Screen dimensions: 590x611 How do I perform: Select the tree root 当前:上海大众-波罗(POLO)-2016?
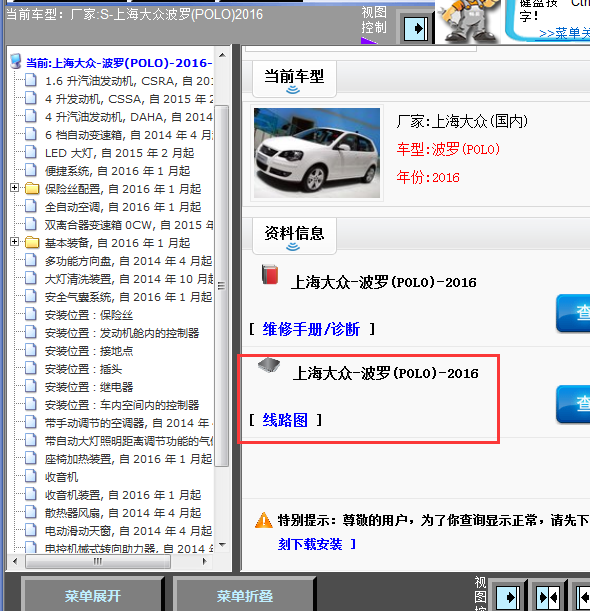coord(119,63)
